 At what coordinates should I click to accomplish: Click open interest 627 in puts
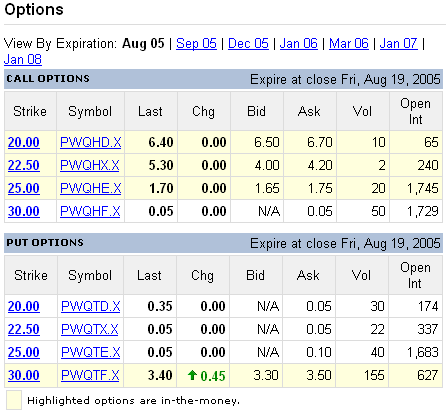(428, 375)
